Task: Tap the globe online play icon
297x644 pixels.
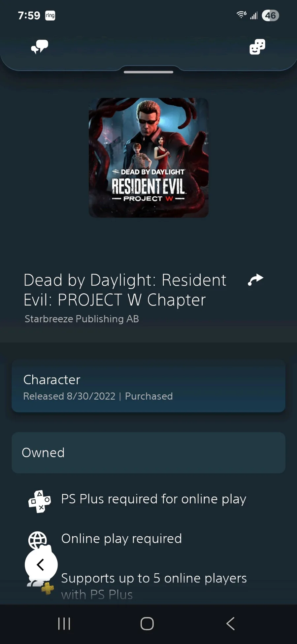Action: pyautogui.click(x=37, y=539)
